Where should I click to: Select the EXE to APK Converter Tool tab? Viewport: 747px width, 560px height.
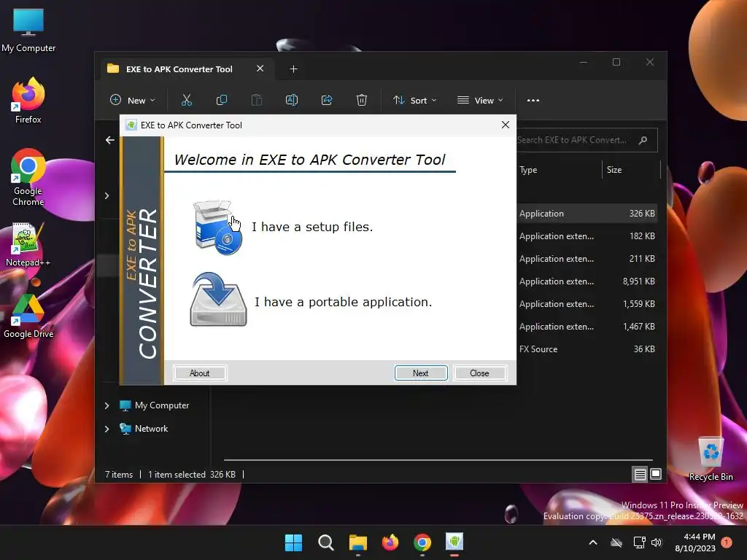pos(179,69)
